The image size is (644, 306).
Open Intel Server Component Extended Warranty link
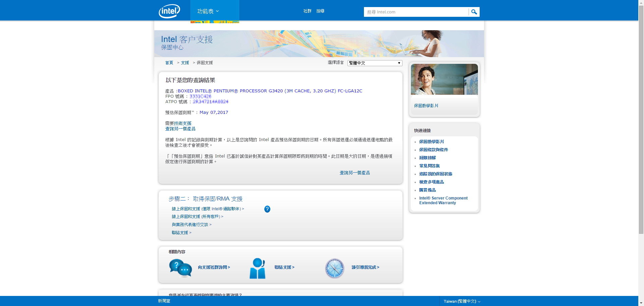point(443,201)
